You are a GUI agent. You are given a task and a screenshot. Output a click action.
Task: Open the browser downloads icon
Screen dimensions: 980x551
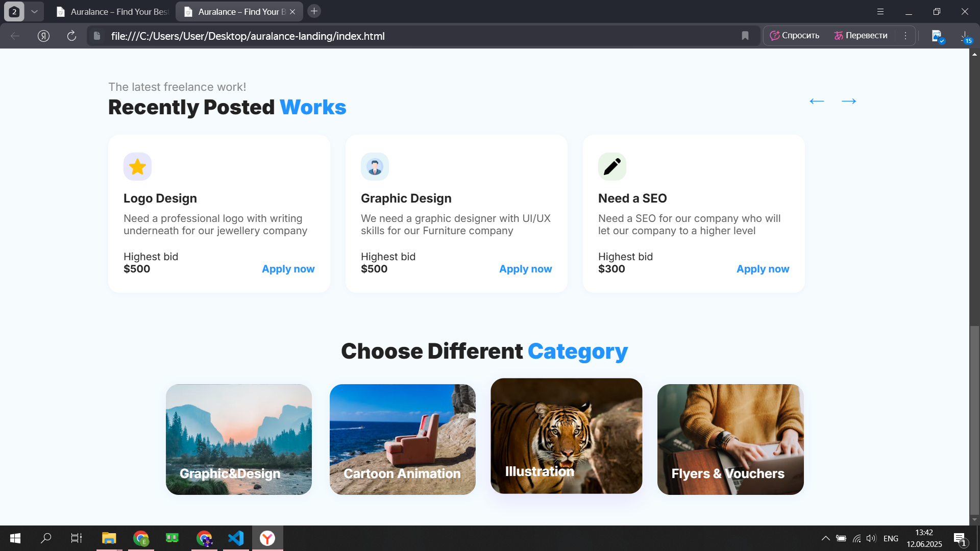[x=965, y=36]
